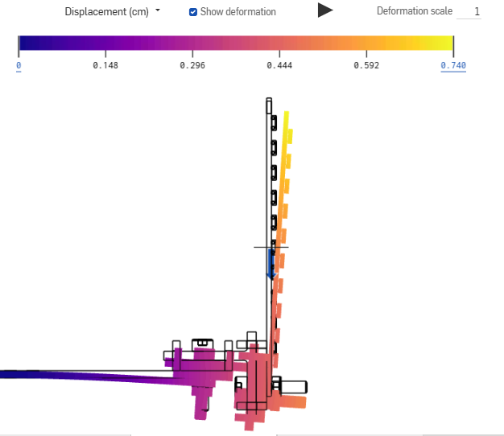
Task: Click the 0.444 tick label on legend
Action: pos(279,65)
